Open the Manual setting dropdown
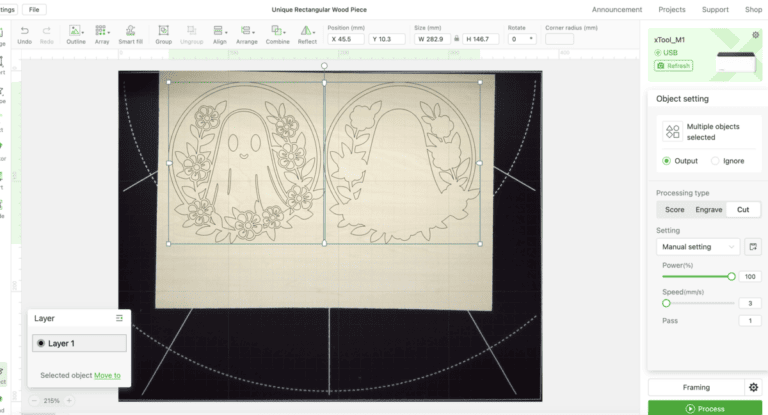This screenshot has height=415, width=768. (699, 246)
